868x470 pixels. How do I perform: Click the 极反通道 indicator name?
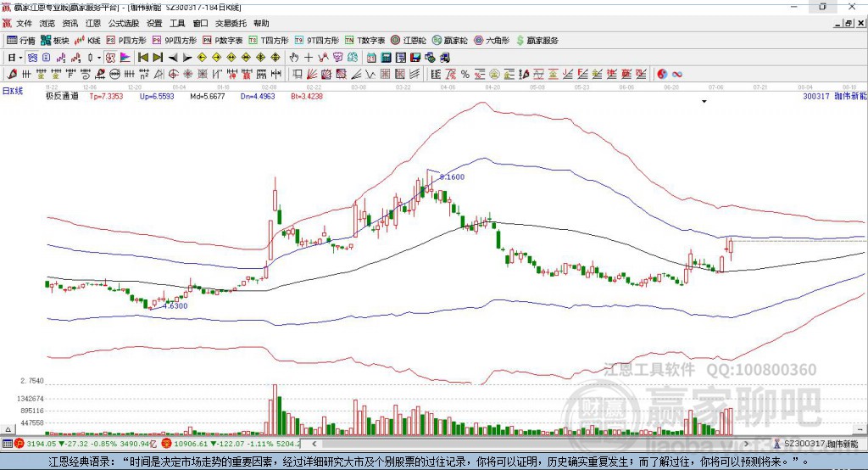[62, 96]
